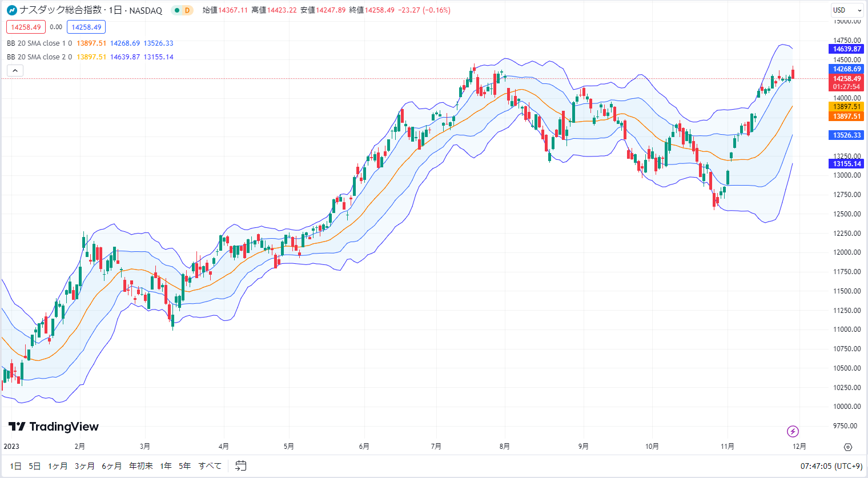
Task: Click the green market status dot
Action: pyautogui.click(x=178, y=10)
